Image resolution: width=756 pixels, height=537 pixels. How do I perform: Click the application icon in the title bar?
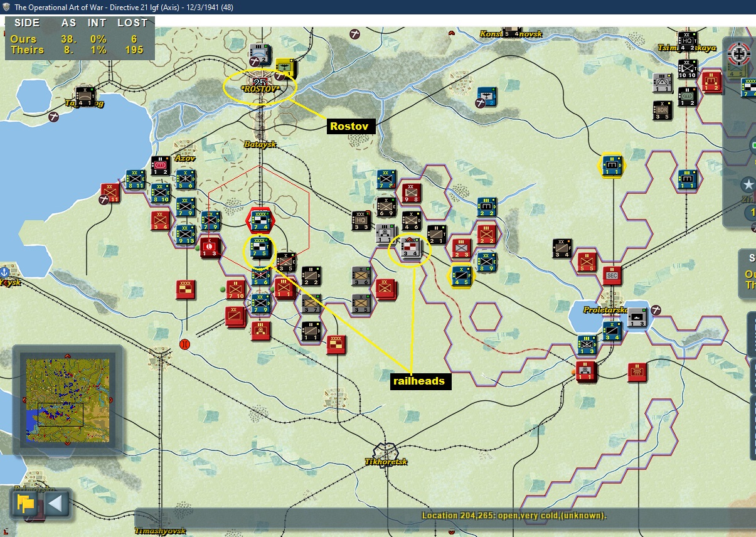pos(6,7)
